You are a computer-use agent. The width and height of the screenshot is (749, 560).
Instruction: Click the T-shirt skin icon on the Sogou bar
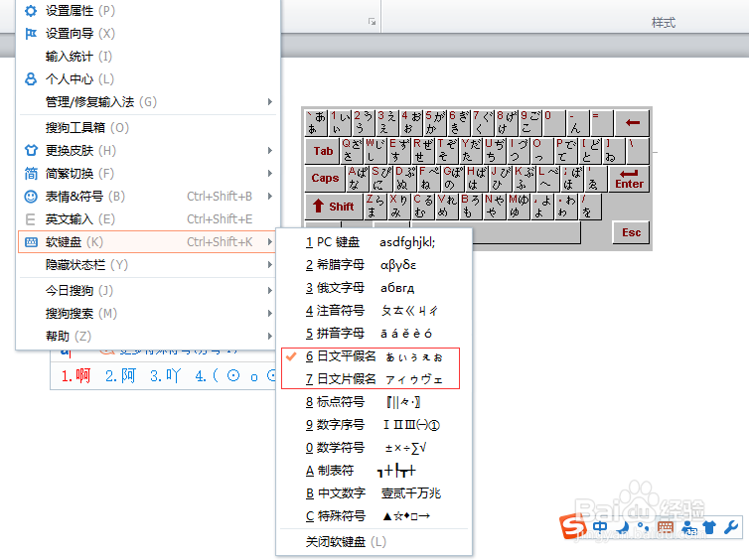[x=710, y=527]
